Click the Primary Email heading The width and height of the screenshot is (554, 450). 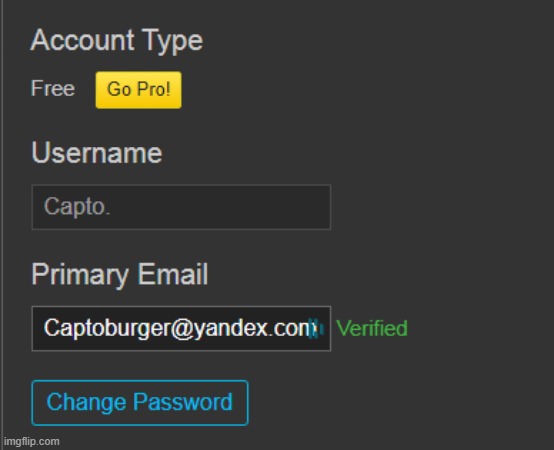coord(120,275)
